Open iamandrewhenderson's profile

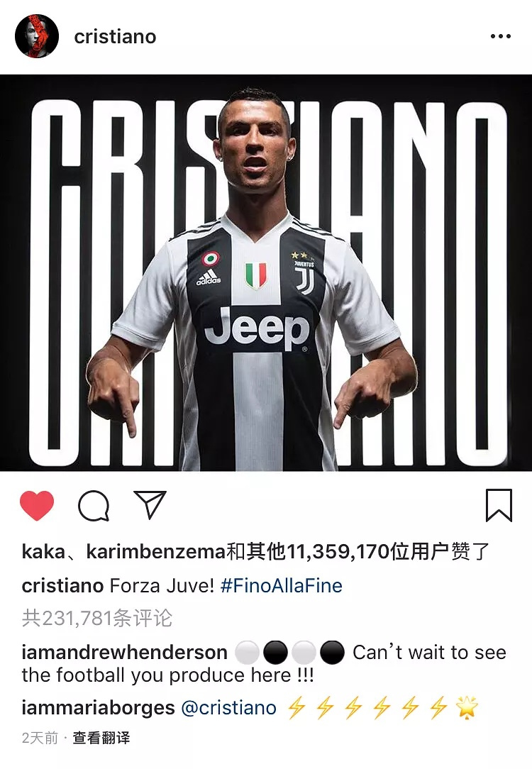pyautogui.click(x=125, y=653)
